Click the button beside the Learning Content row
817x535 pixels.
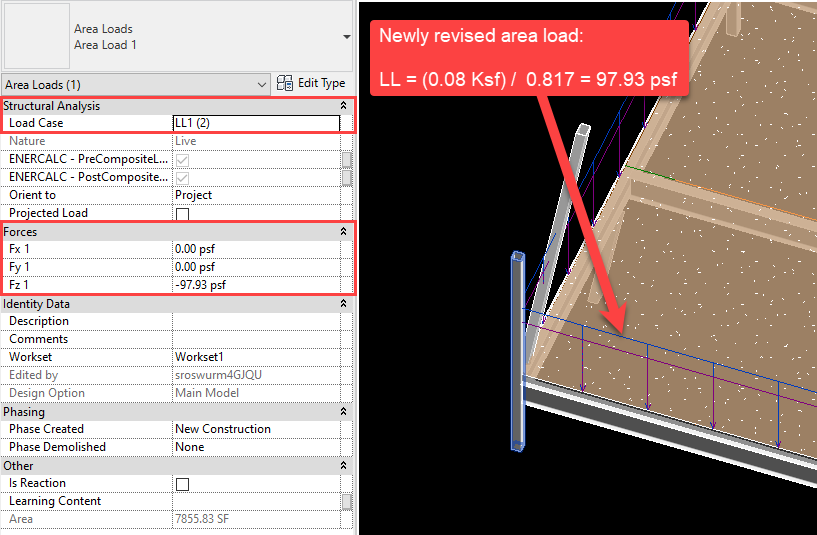[x=346, y=502]
